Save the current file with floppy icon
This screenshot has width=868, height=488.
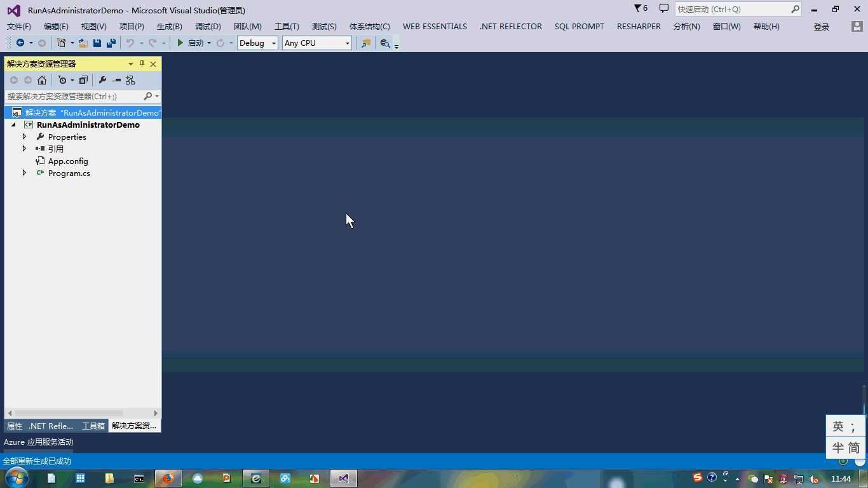(x=97, y=43)
